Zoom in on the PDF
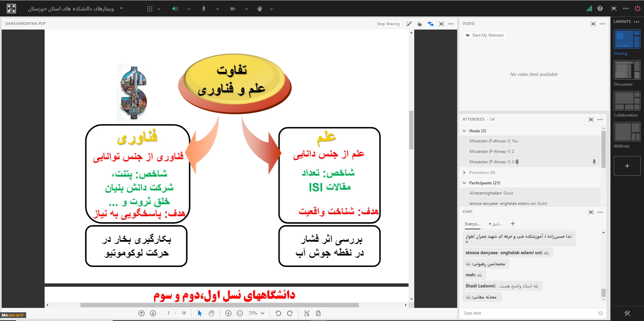The width and height of the screenshot is (644, 321). tap(228, 313)
